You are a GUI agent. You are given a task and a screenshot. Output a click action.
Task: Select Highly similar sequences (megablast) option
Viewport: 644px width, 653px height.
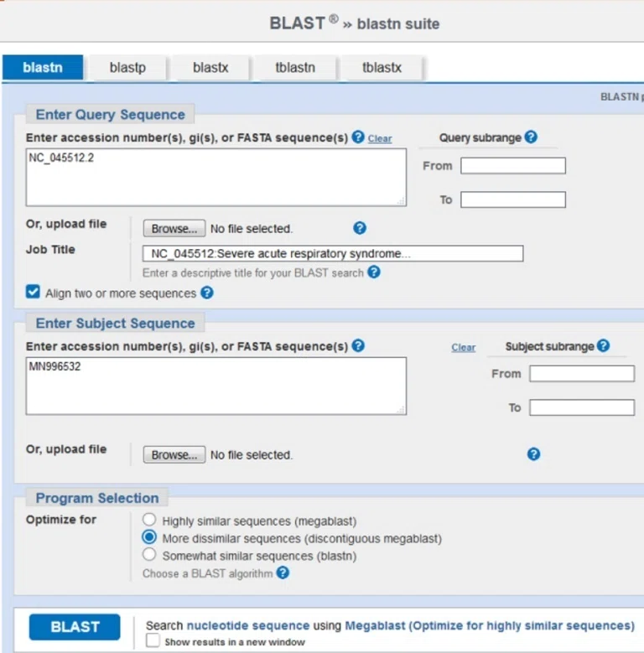[149, 520]
